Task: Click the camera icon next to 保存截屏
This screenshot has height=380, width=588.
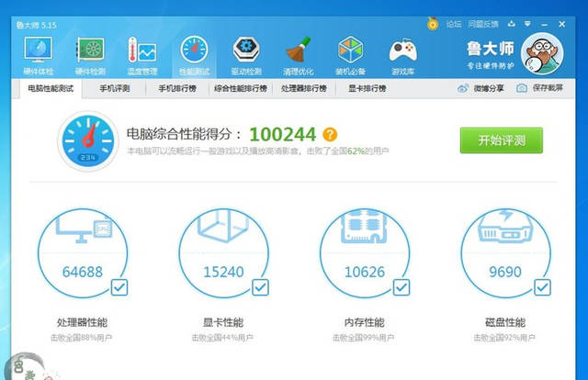Action: 522,88
